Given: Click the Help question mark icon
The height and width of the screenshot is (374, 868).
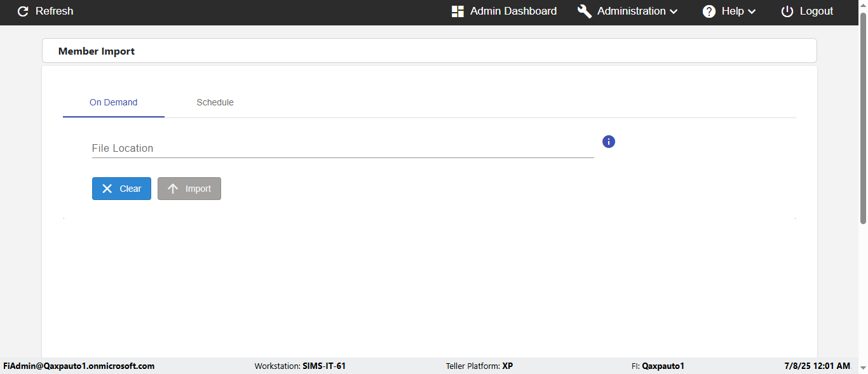Looking at the screenshot, I should coord(709,11).
